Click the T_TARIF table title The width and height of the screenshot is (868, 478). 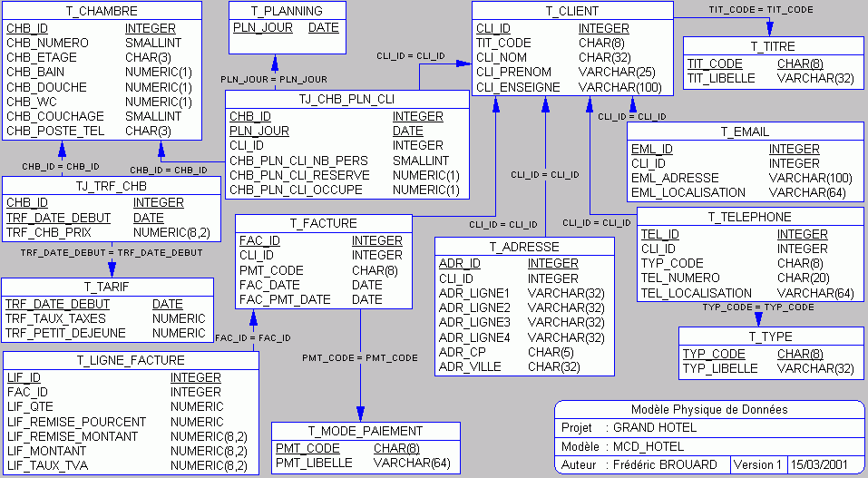point(107,287)
